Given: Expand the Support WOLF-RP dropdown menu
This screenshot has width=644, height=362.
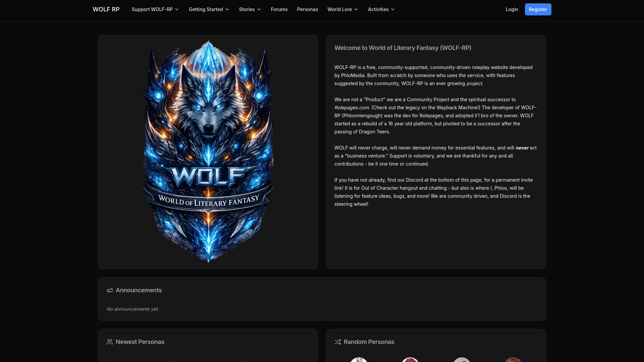Looking at the screenshot, I should [155, 9].
